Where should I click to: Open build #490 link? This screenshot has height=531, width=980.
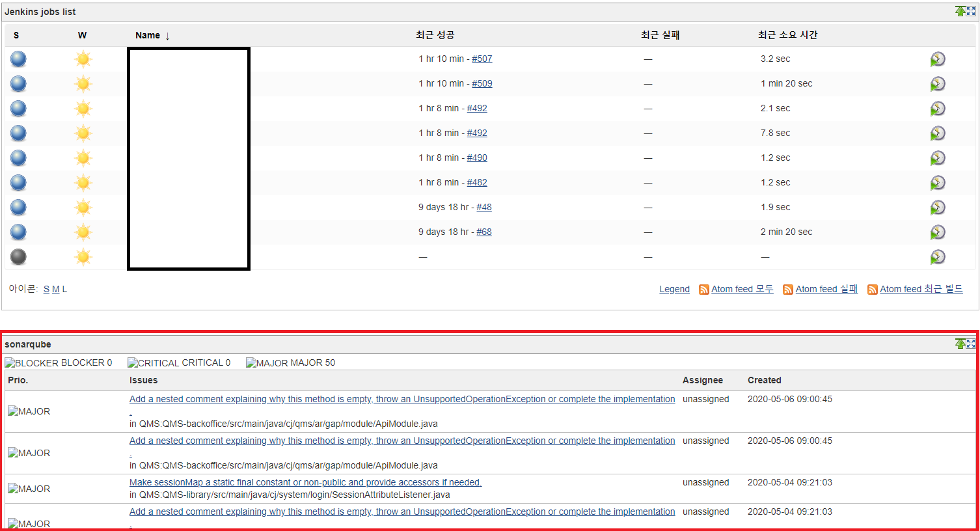point(477,157)
